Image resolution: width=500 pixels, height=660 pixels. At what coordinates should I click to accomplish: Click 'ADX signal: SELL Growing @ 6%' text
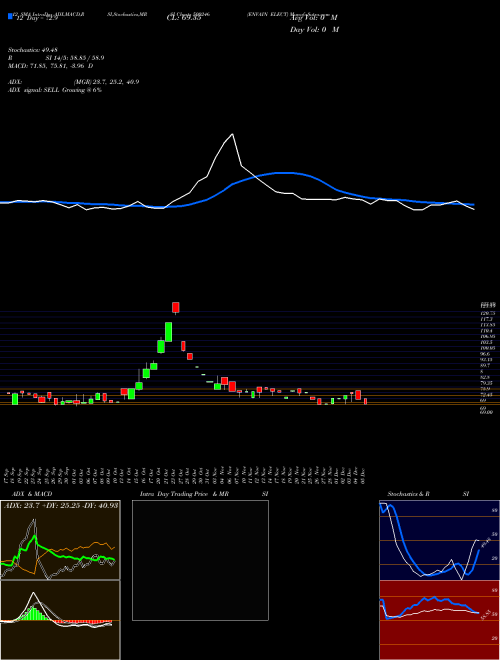[55, 90]
